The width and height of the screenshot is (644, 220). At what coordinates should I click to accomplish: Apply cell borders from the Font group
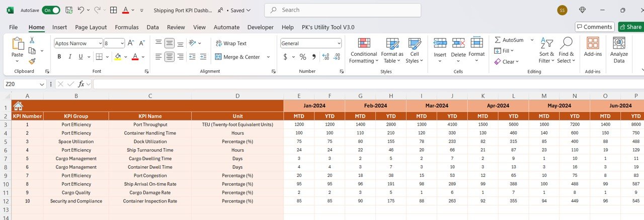pyautogui.click(x=99, y=57)
